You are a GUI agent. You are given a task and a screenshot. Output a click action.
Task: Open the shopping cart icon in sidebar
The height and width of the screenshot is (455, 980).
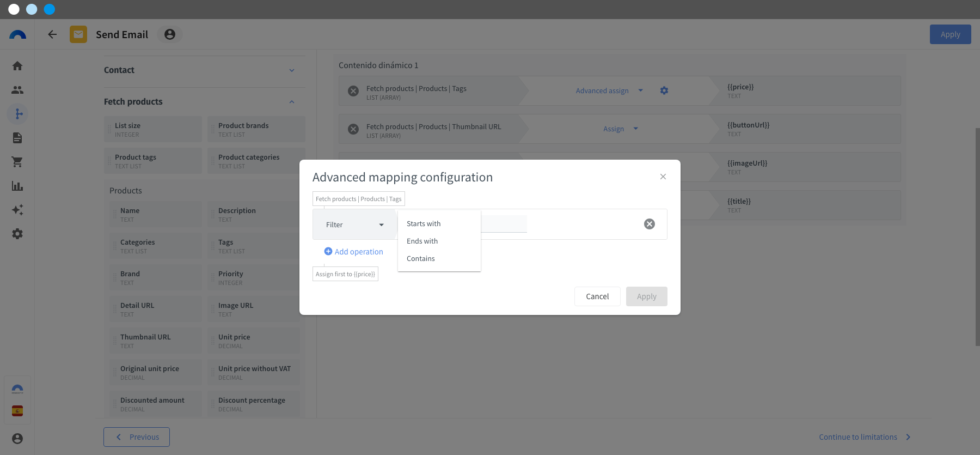pos(17,162)
